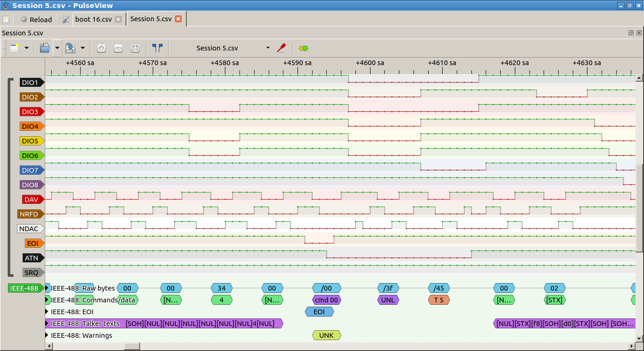This screenshot has width=644, height=351.
Task: Click the open file folder icon
Action: (45, 48)
